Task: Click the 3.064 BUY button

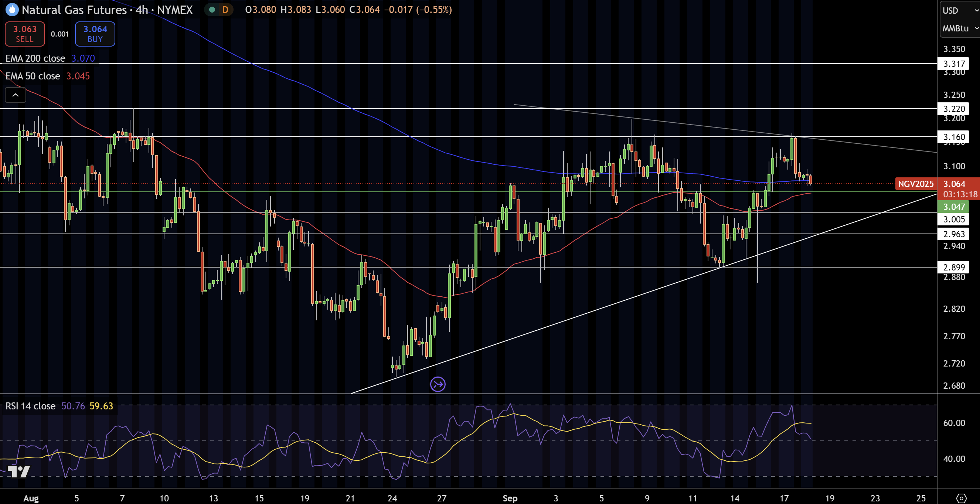Action: [95, 34]
